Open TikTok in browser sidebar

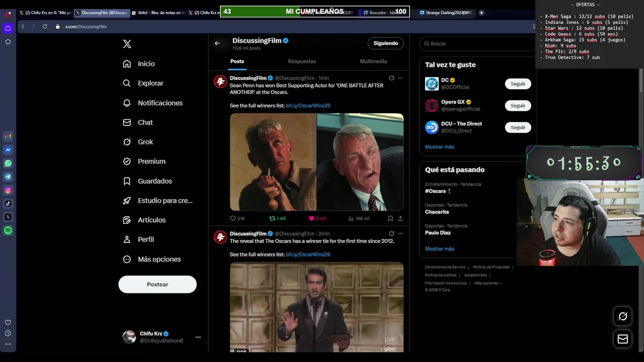[8, 204]
